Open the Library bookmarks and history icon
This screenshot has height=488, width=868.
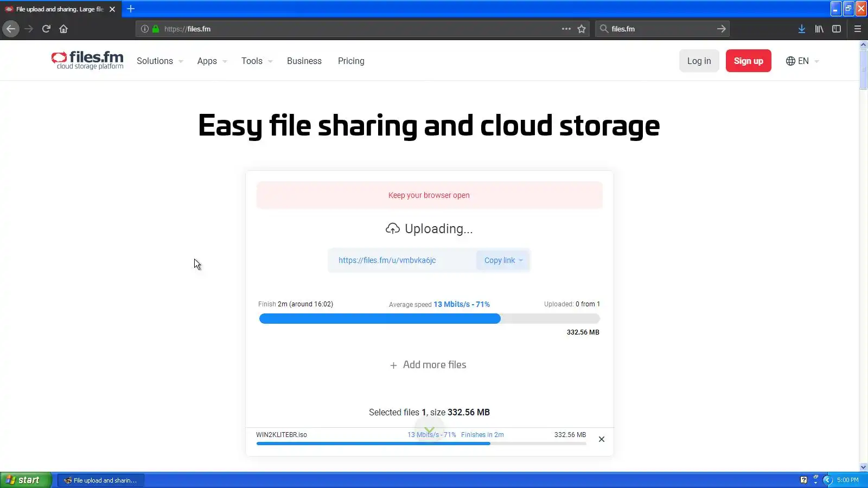point(819,29)
